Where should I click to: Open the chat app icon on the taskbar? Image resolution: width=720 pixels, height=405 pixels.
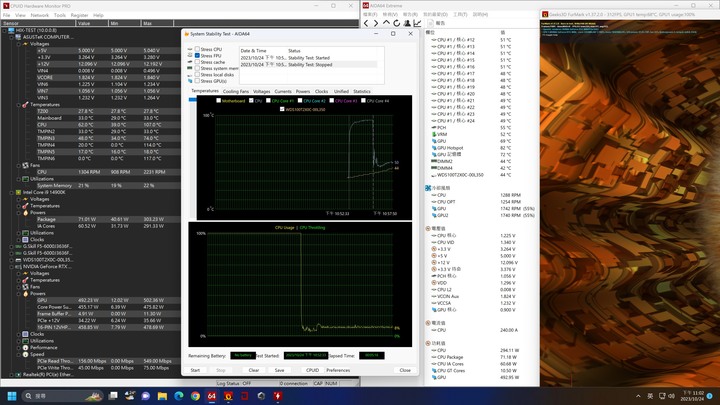(146, 396)
